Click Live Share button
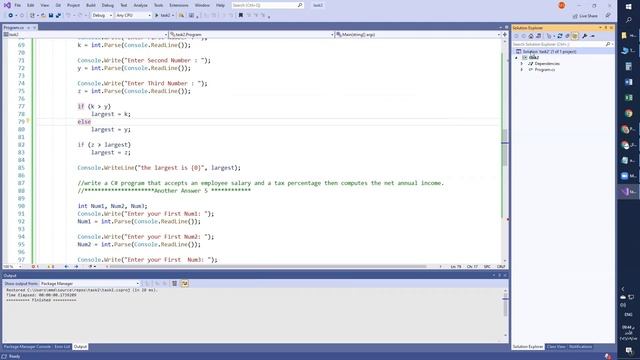Image resolution: width=640 pixels, height=360 pixels. 585,16
